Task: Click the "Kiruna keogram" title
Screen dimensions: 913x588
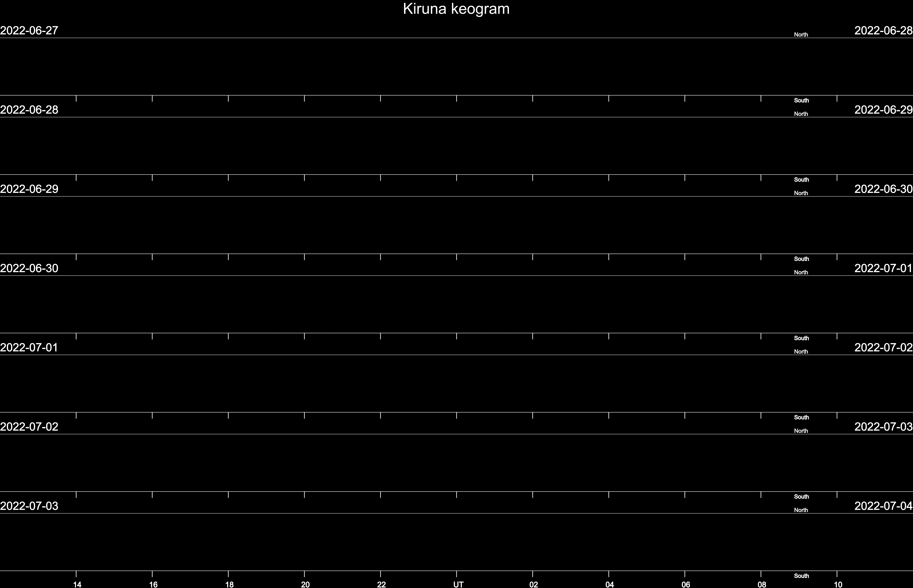Action: pos(456,9)
